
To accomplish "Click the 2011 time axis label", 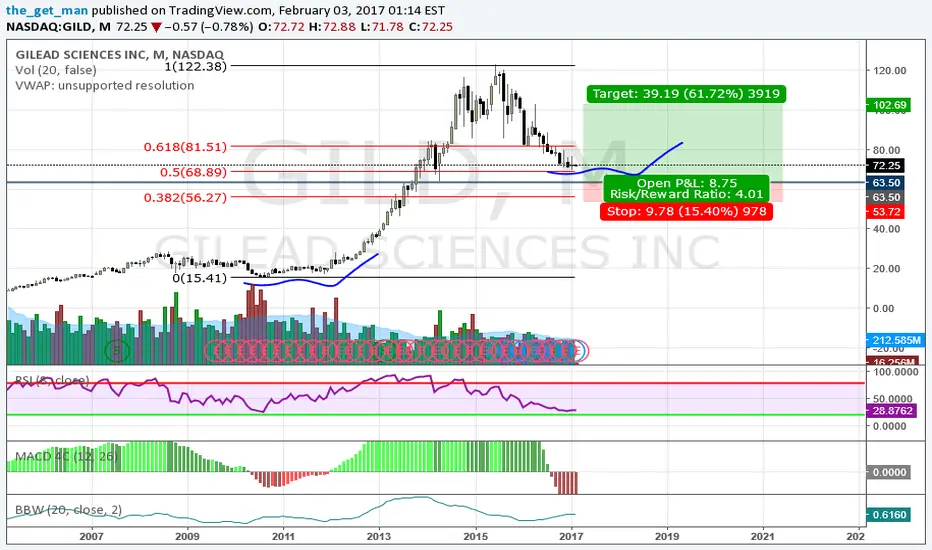I will pos(283,536).
